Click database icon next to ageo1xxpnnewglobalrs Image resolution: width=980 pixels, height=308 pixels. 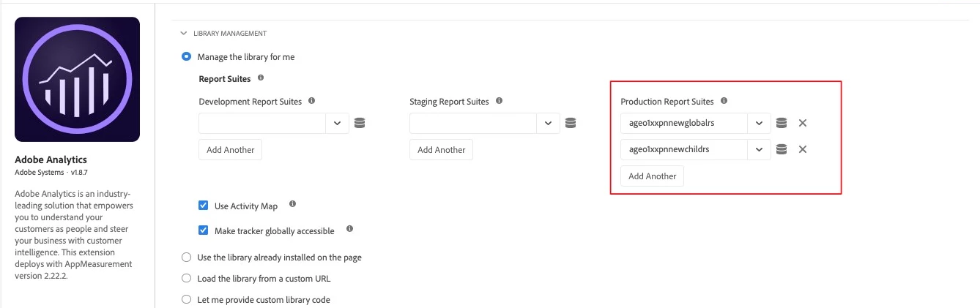click(782, 123)
